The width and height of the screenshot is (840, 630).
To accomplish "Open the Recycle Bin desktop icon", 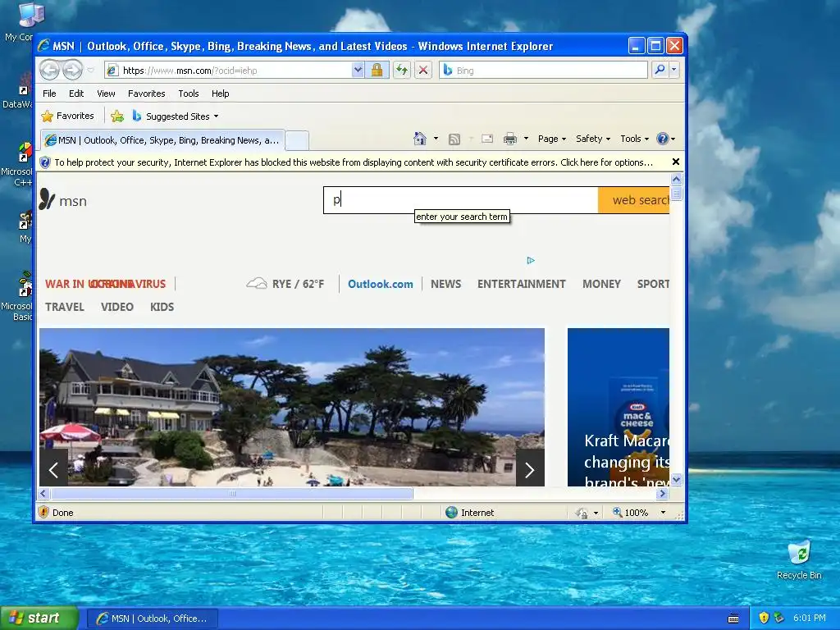I will pyautogui.click(x=799, y=559).
